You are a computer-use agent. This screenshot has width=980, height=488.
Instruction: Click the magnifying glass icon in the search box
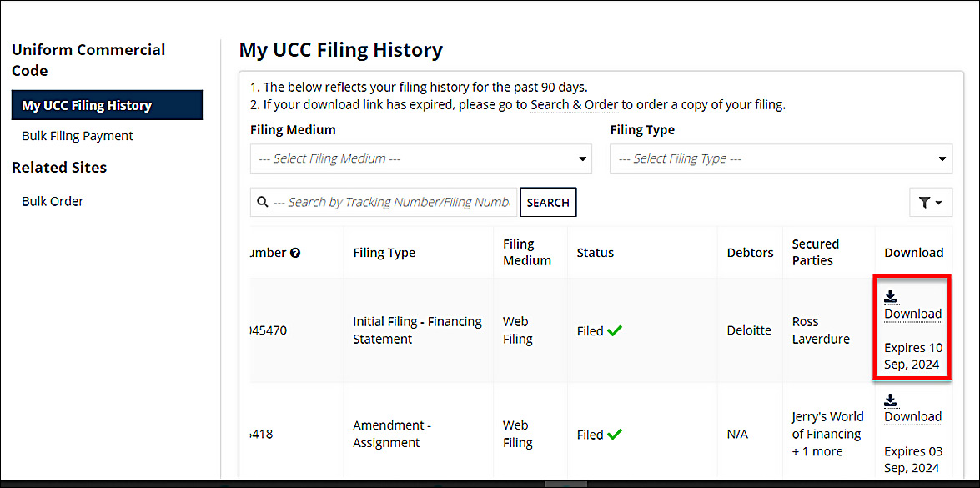(x=263, y=202)
